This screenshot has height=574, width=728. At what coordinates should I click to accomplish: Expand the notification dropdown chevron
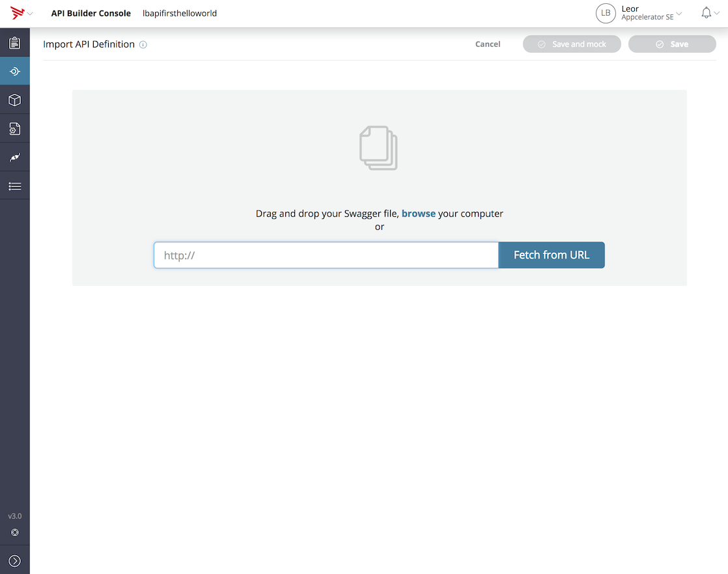click(x=717, y=12)
